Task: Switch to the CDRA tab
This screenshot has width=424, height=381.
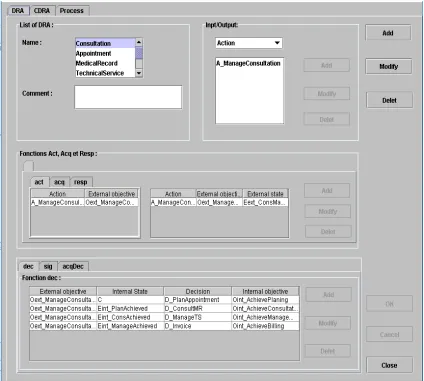Action: (x=42, y=11)
